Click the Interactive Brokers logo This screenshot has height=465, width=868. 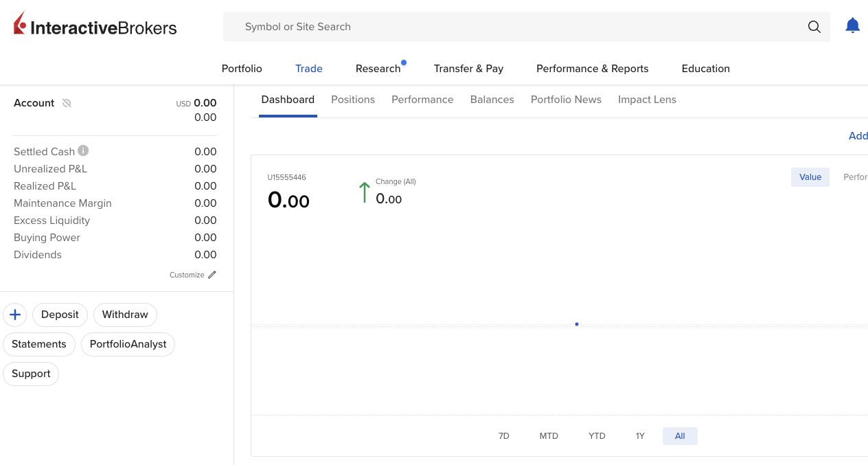95,26
